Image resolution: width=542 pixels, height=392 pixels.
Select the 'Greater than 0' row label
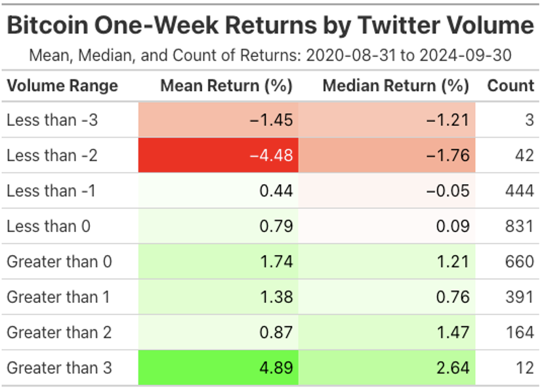(x=59, y=262)
